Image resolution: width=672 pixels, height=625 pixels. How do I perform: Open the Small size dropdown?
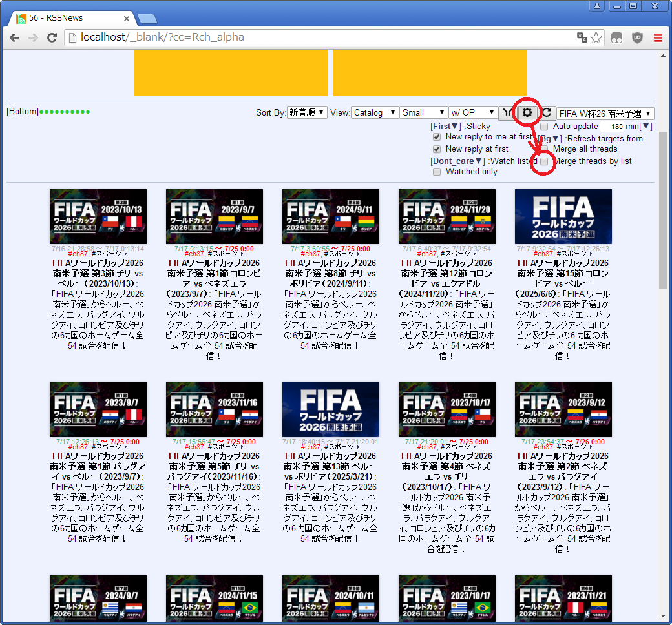click(423, 112)
